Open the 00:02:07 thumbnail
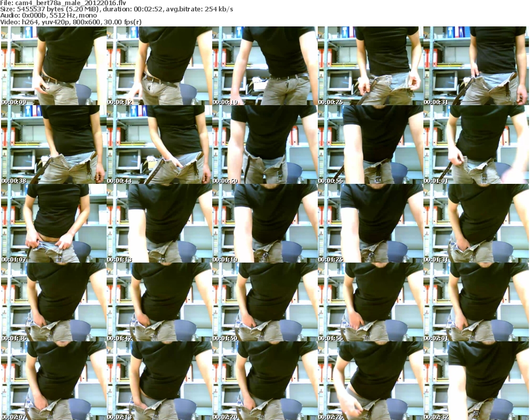530x420 pixels. pos(53,381)
